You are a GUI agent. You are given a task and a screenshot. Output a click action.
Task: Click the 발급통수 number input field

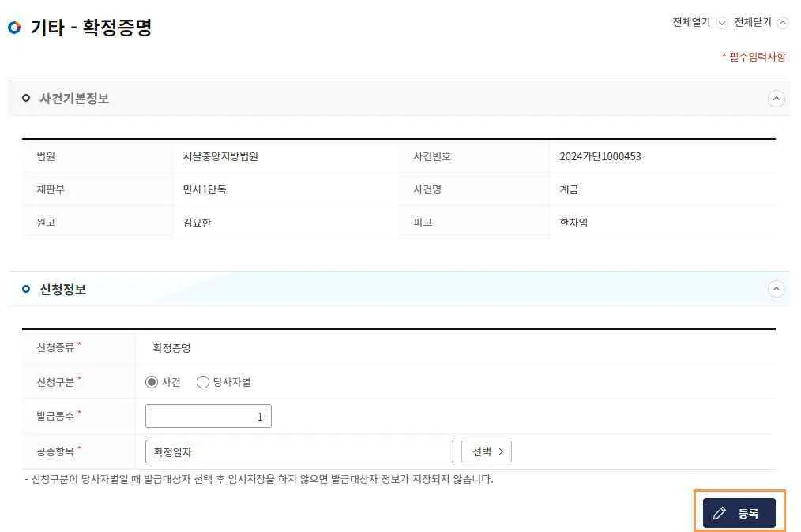tap(208, 416)
